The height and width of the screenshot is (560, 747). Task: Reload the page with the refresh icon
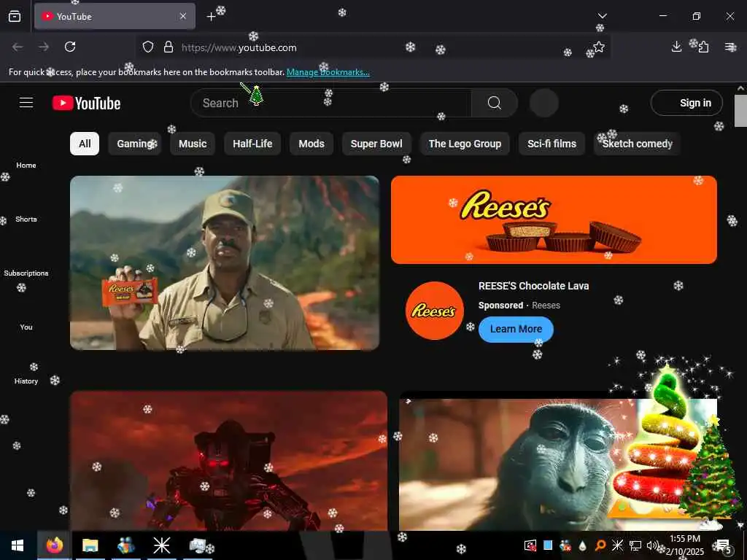[x=70, y=47]
